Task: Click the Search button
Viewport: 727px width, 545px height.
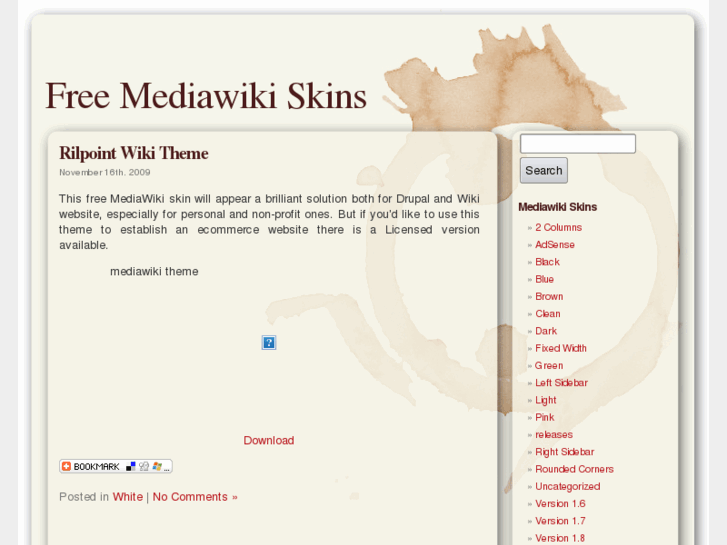Action: point(544,171)
